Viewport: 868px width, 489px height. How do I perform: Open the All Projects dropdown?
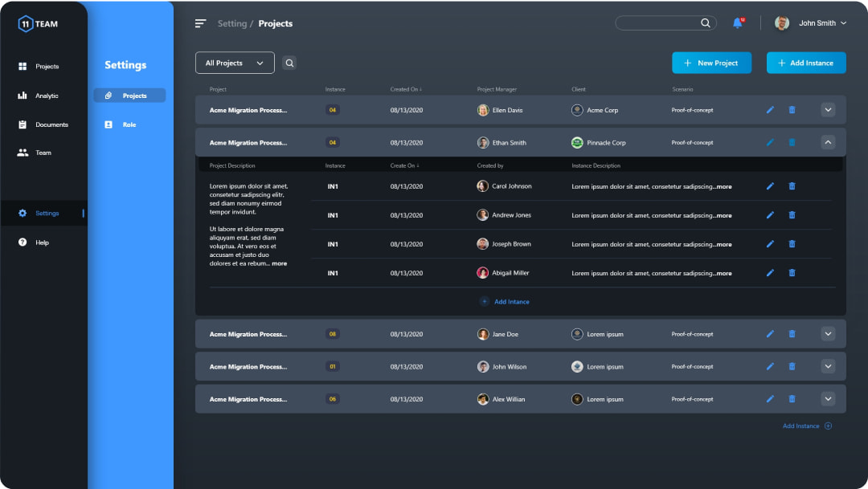tap(235, 63)
